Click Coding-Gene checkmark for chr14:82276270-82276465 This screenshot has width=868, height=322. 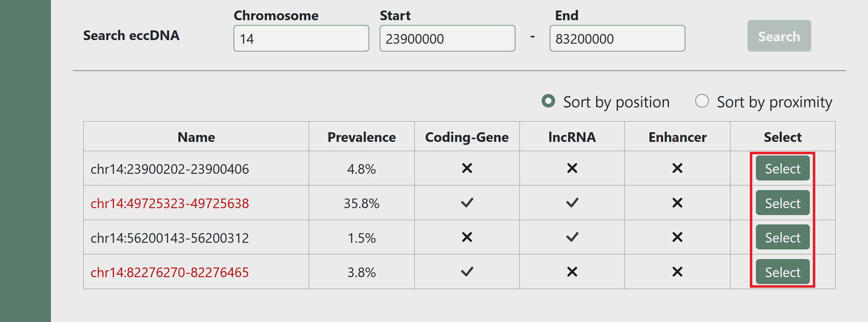[x=467, y=271]
